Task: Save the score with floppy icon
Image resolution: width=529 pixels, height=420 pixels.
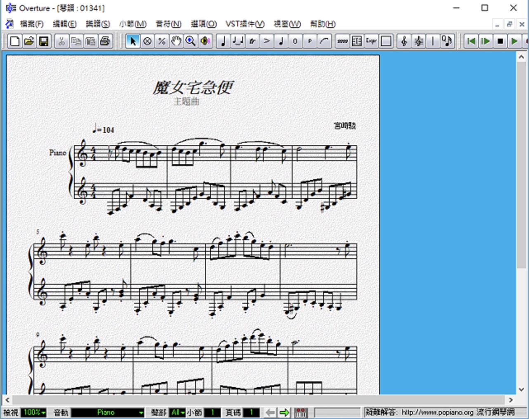Action: pos(44,41)
